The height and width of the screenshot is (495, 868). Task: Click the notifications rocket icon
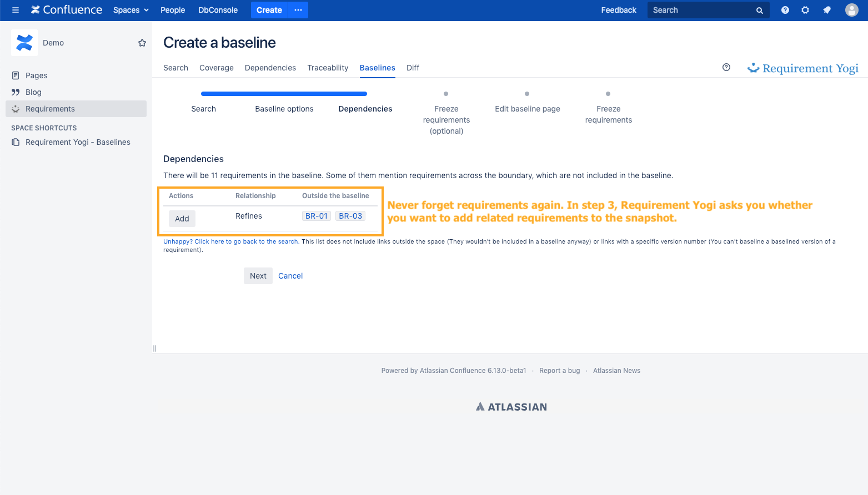point(827,10)
